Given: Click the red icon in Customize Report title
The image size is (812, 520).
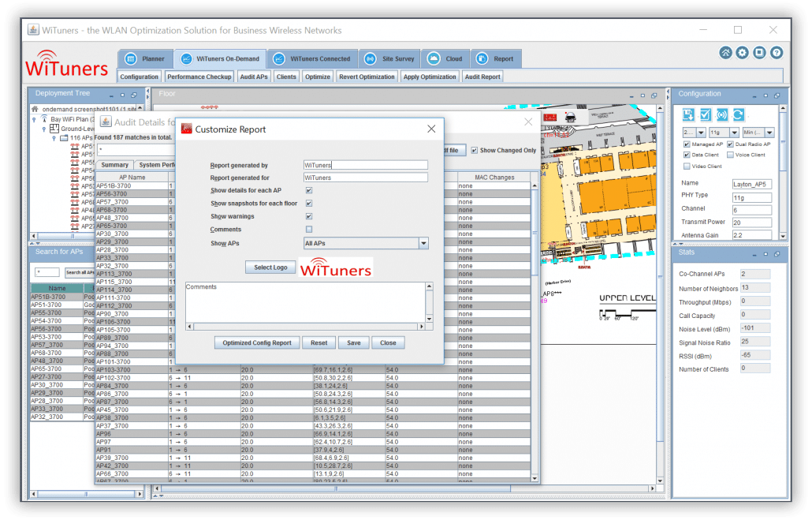Looking at the screenshot, I should tap(186, 129).
